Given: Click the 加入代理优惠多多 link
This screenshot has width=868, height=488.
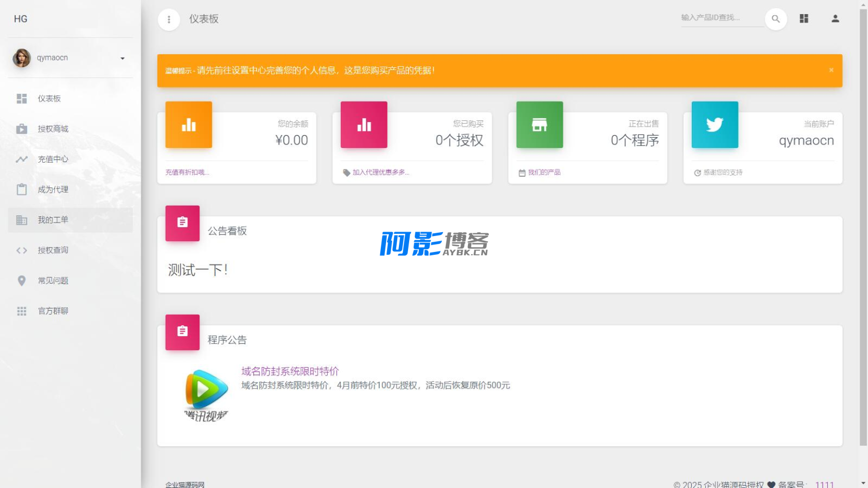Looking at the screenshot, I should click(x=380, y=172).
